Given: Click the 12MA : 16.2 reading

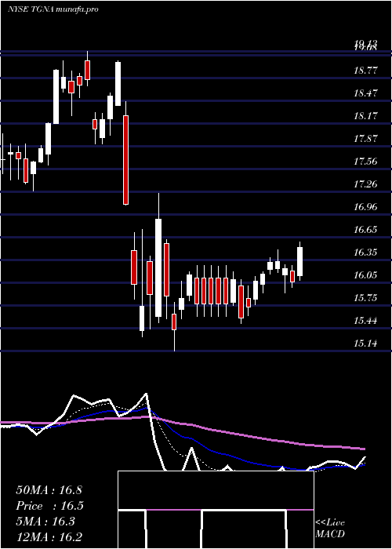Looking at the screenshot, I should click(x=49, y=537).
